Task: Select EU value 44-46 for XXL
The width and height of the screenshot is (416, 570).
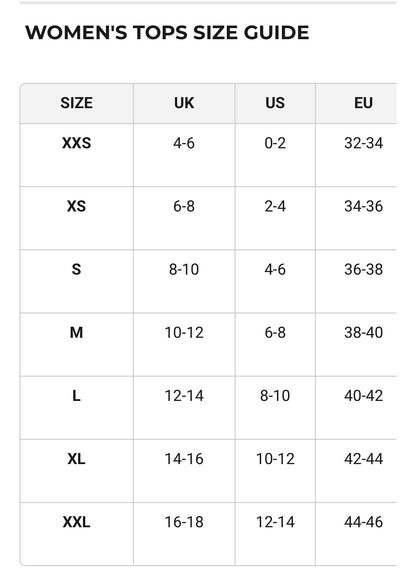Action: (x=363, y=522)
